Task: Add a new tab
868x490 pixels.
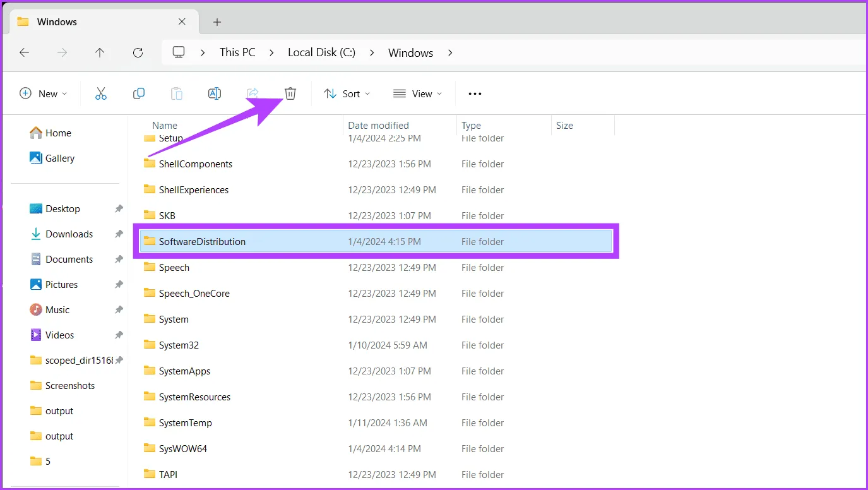Action: 217,22
